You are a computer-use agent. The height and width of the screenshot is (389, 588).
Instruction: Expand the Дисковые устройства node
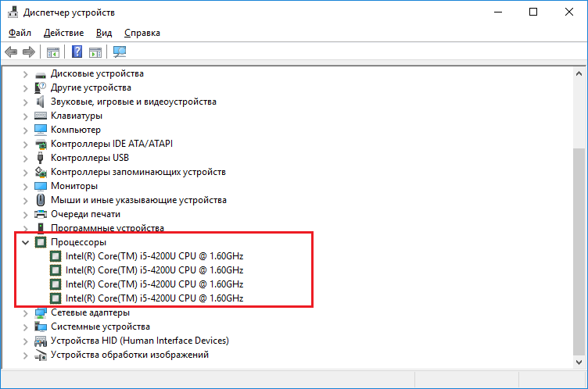25,74
